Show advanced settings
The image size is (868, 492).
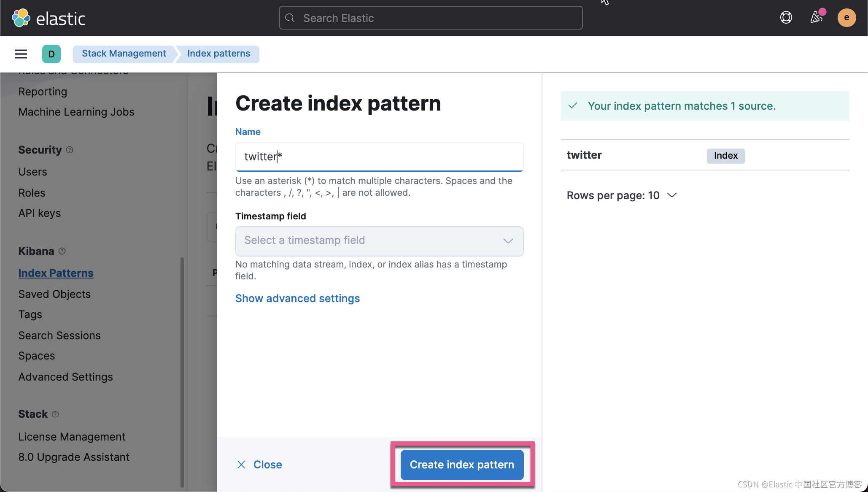[297, 298]
